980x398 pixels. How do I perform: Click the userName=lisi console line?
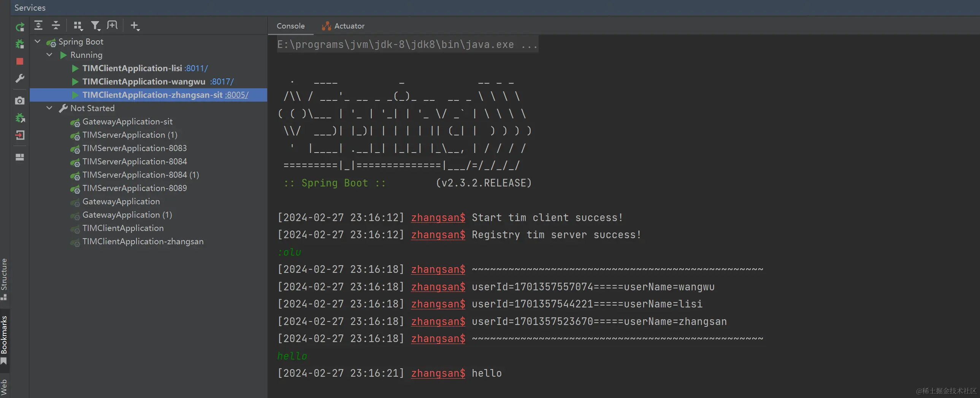click(587, 304)
